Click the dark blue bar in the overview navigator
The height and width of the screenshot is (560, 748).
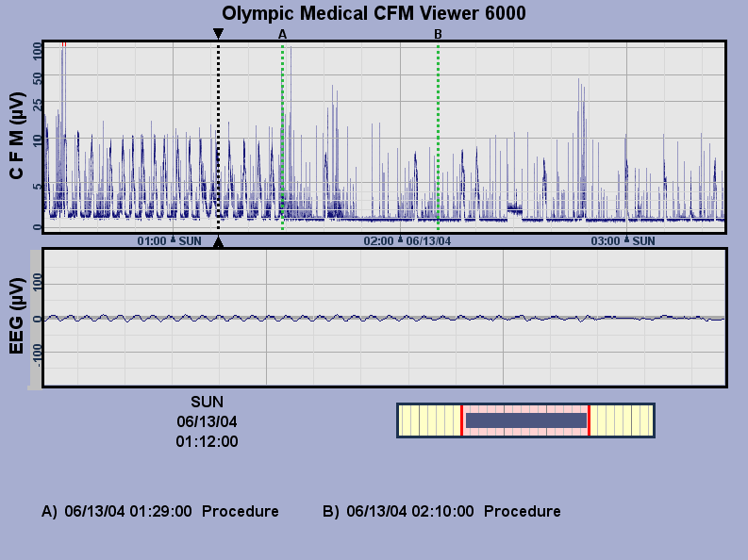click(x=526, y=420)
